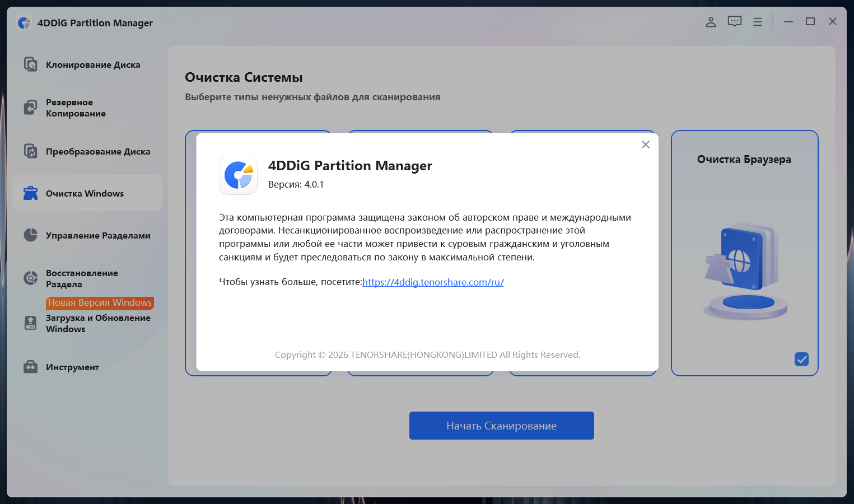Click the Начать Сканирование button
Screen dimensions: 854x504
click(x=502, y=426)
